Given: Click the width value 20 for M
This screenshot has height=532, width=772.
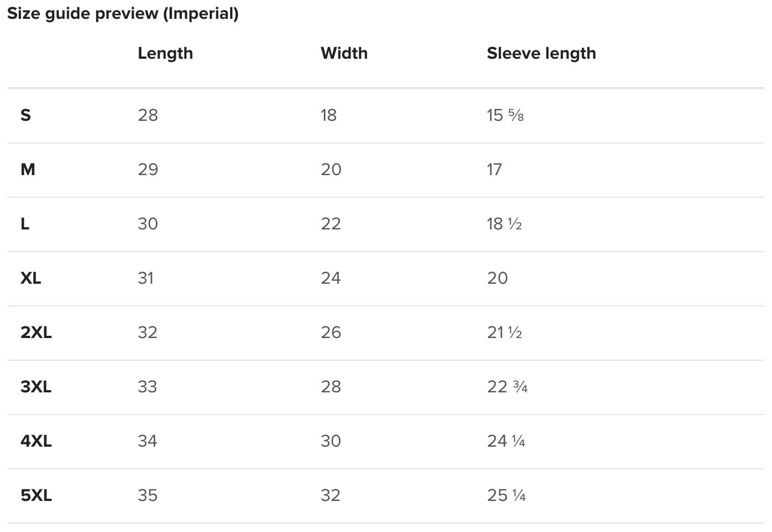Looking at the screenshot, I should point(331,170).
